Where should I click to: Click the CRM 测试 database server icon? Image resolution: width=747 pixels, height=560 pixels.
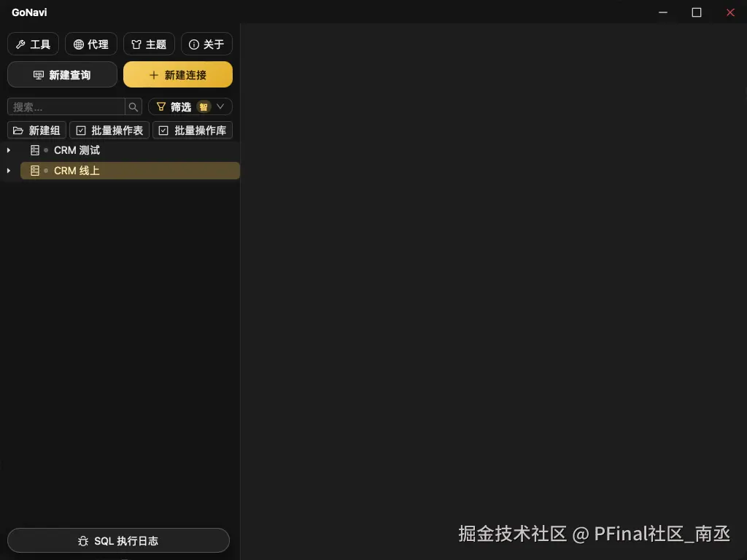point(35,150)
